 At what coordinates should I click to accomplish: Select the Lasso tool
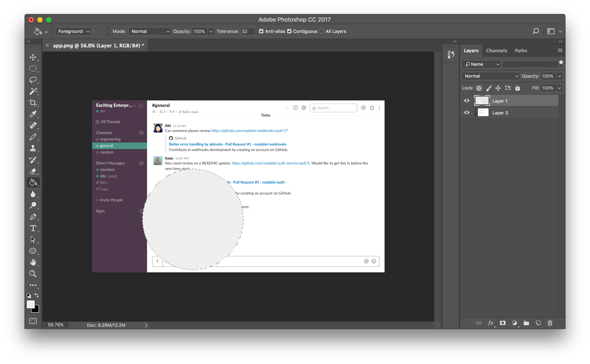(x=33, y=80)
